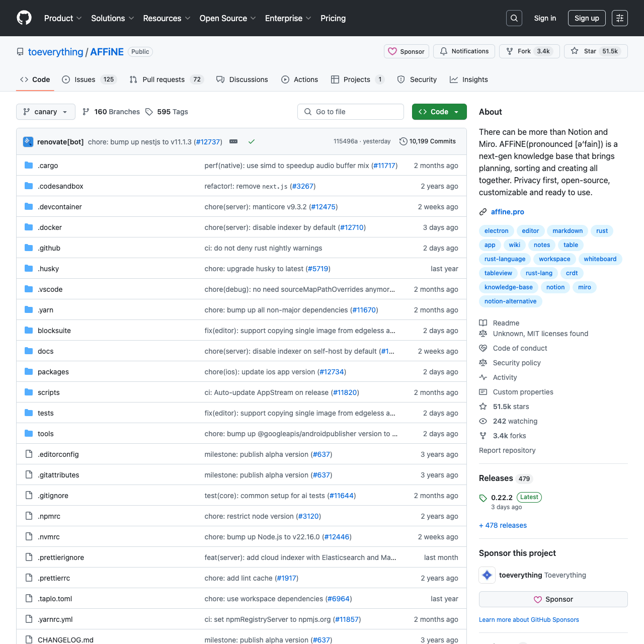The width and height of the screenshot is (644, 644).
Task: Click the heart Sponsor button at top
Action: [x=407, y=51]
